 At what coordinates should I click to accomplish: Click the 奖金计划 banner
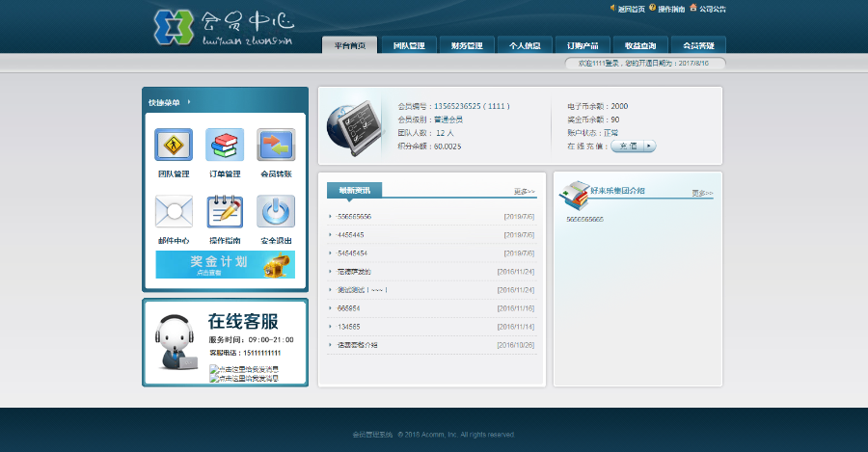pyautogui.click(x=225, y=264)
